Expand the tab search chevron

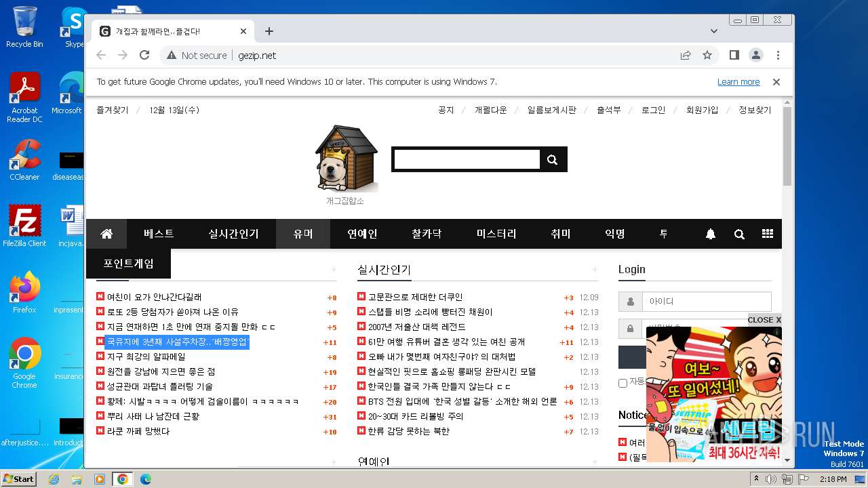coord(714,31)
